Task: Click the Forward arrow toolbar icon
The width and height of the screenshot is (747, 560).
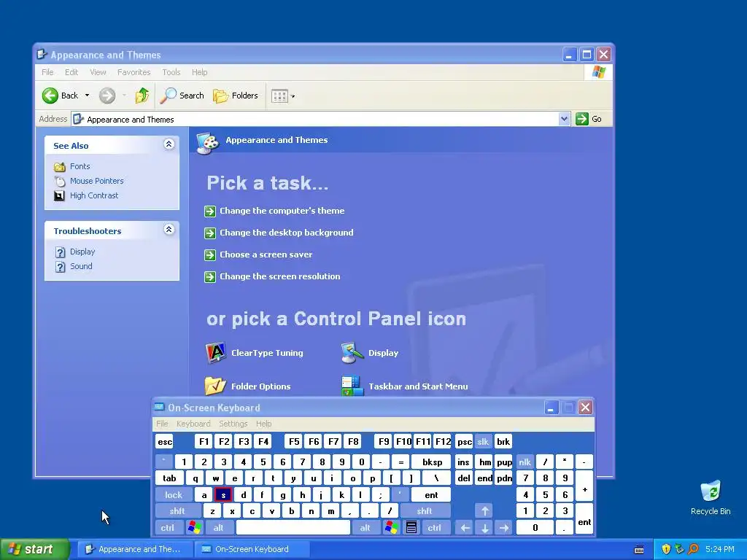Action: (107, 96)
